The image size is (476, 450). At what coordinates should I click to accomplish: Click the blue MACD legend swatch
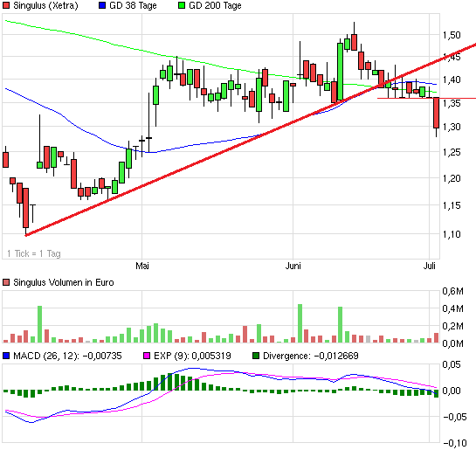(x=6, y=356)
